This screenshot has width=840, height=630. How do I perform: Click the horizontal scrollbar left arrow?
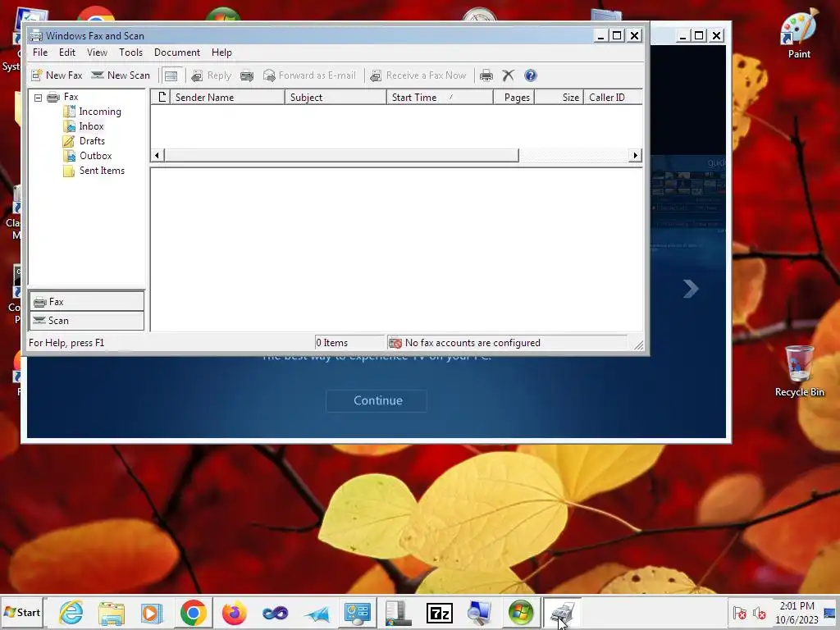157,155
